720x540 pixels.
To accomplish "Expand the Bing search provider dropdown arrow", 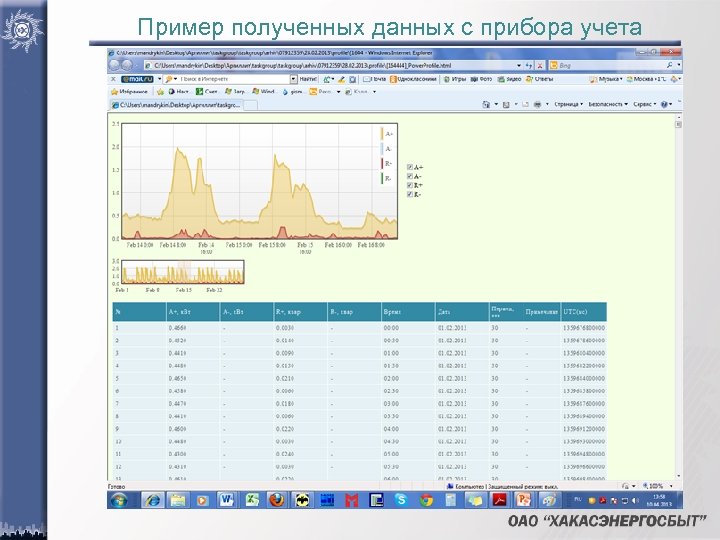I will pos(679,65).
